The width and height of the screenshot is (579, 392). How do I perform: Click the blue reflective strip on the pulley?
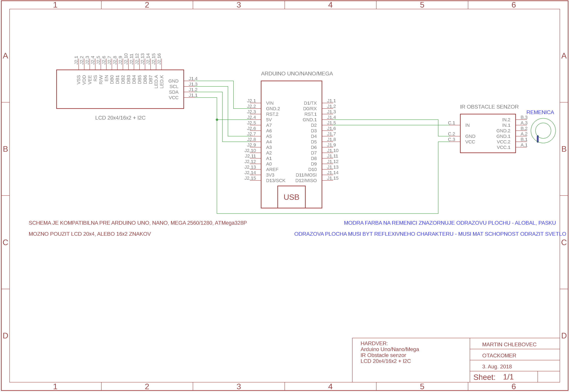(538, 139)
